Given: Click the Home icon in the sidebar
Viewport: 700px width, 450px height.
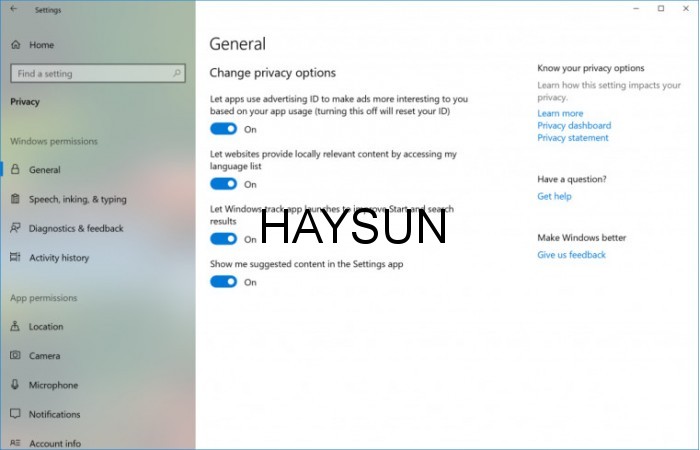Looking at the screenshot, I should click(15, 45).
